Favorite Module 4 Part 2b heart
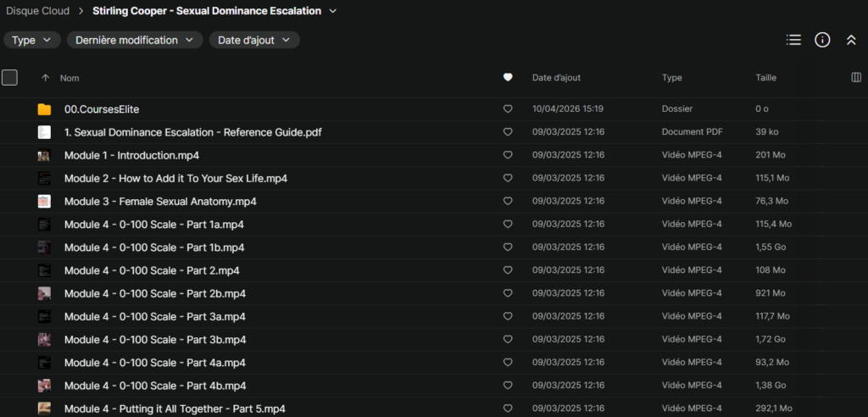 tap(508, 293)
